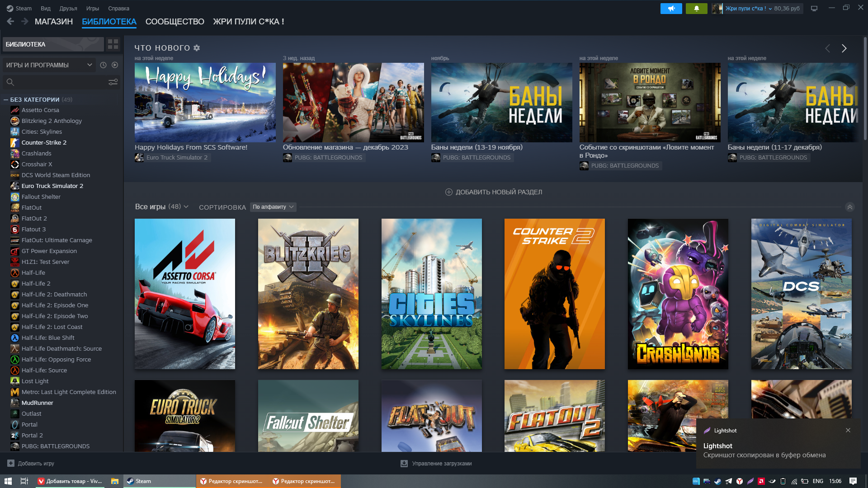Open the Windows action center icon
This screenshot has height=488, width=868.
pos(853,481)
